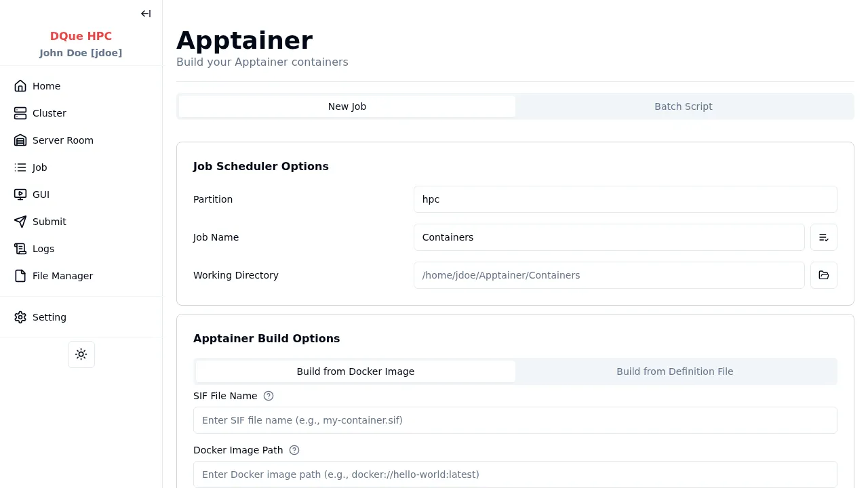Focus the SIF file name text box
Viewport: 868px width, 488px height.
(515, 420)
